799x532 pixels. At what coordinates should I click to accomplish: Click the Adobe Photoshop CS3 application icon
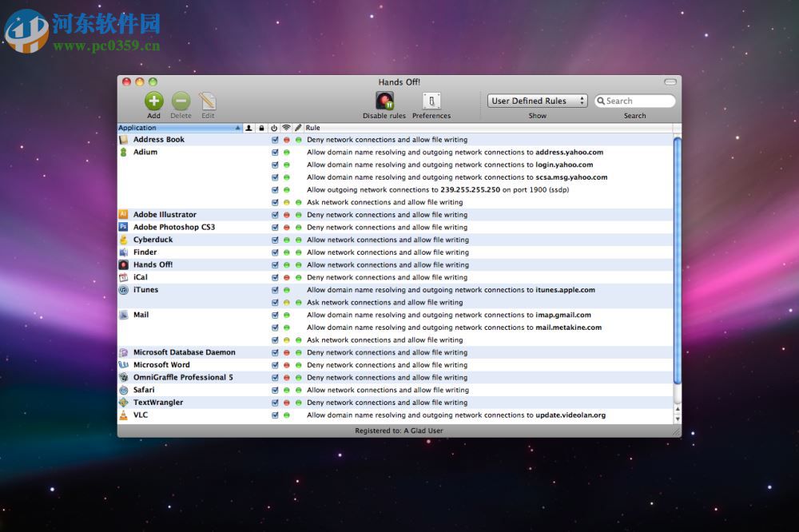[125, 227]
